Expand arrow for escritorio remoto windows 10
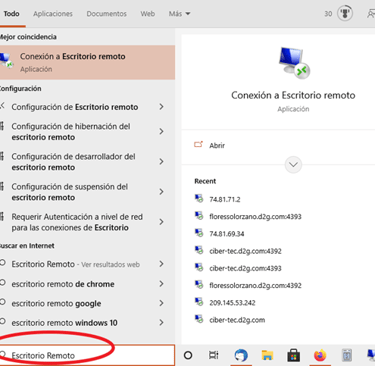Screen dimensions: 375x366 click(x=161, y=323)
